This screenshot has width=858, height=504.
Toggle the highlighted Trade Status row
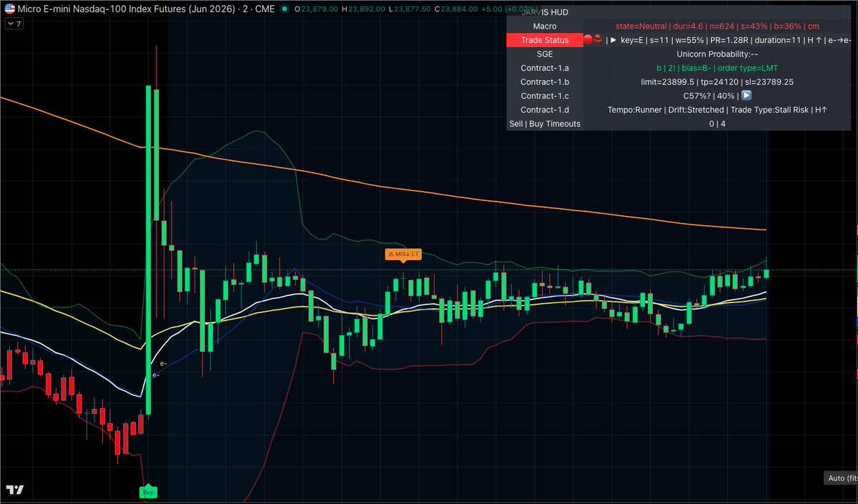[544, 39]
